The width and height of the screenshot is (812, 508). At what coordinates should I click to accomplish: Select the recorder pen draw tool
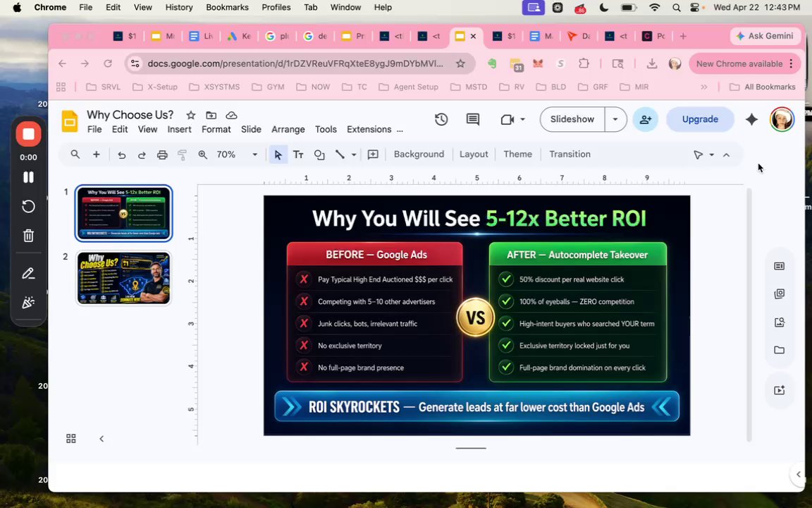click(x=28, y=274)
